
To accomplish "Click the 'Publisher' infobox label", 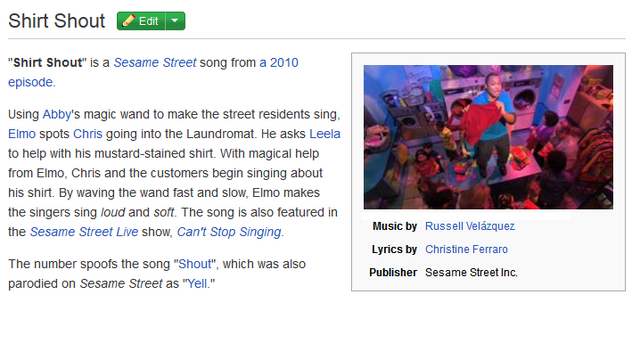I will 393,273.
